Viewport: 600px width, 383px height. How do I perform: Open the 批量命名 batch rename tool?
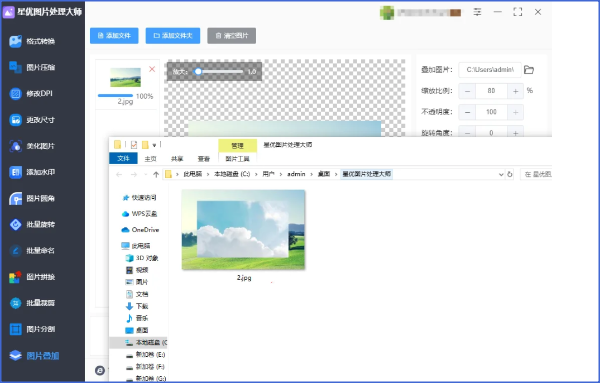click(33, 251)
